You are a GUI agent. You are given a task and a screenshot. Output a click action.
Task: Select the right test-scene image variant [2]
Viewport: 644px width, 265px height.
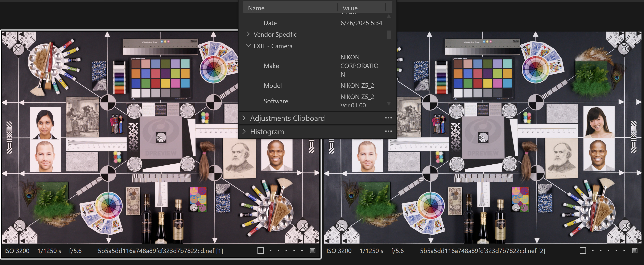pos(483,137)
